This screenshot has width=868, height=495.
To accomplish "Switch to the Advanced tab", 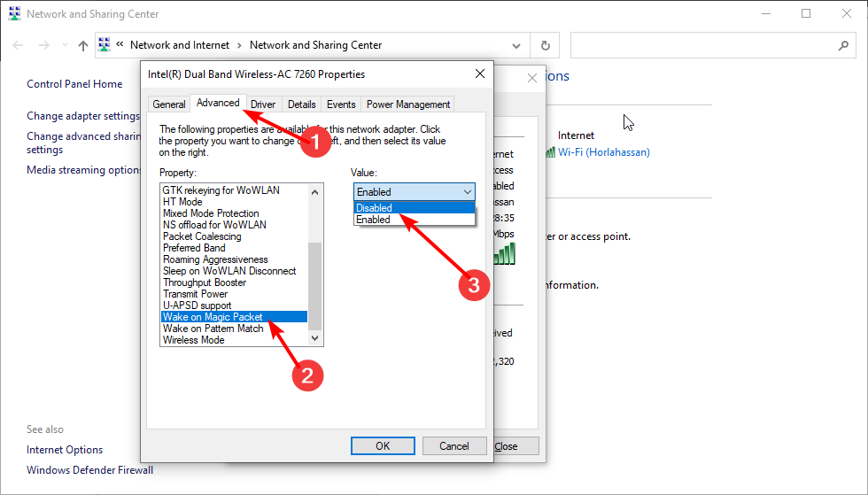I will [x=218, y=103].
